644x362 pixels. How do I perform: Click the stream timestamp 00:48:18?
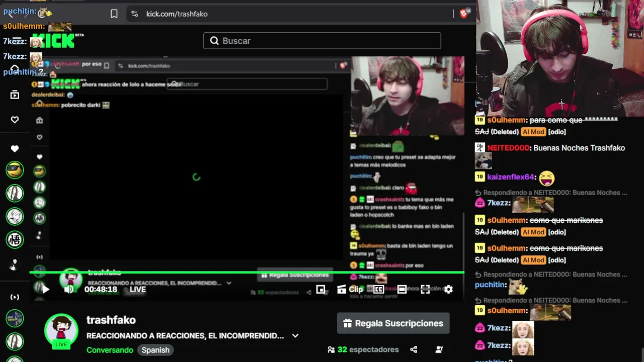point(101,289)
